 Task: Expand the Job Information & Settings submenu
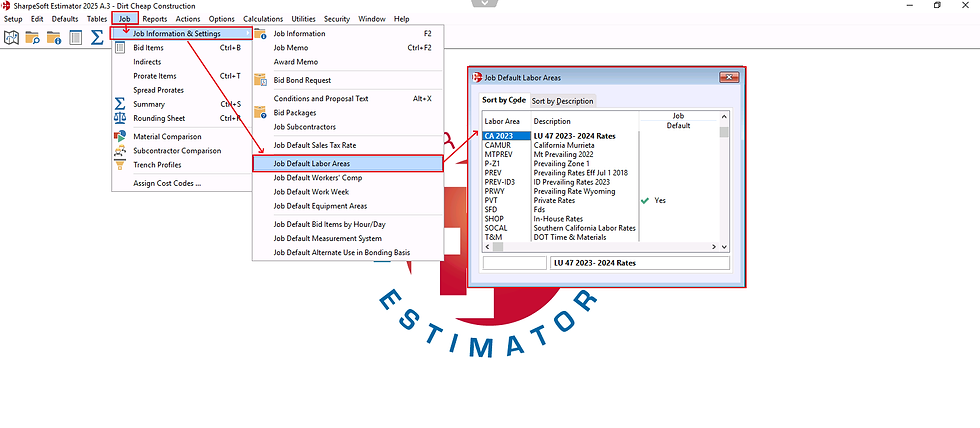point(181,33)
